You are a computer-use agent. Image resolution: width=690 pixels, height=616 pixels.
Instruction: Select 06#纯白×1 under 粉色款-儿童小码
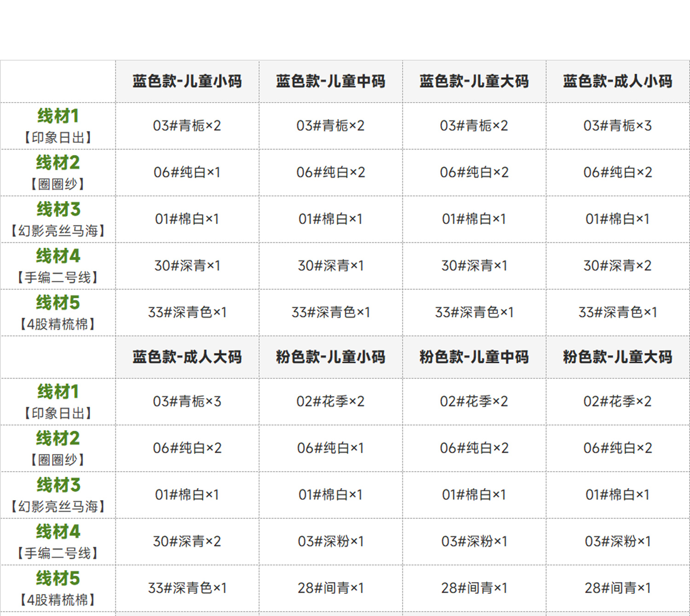[x=330, y=448]
